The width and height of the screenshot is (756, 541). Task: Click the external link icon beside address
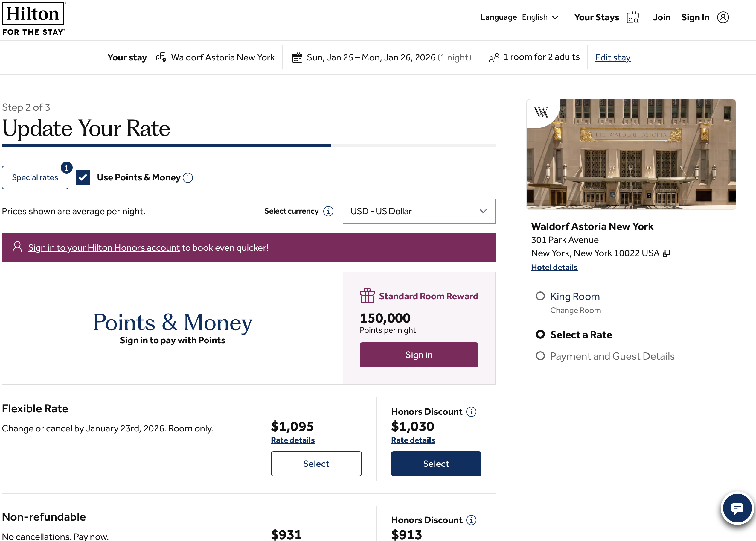[x=667, y=253]
